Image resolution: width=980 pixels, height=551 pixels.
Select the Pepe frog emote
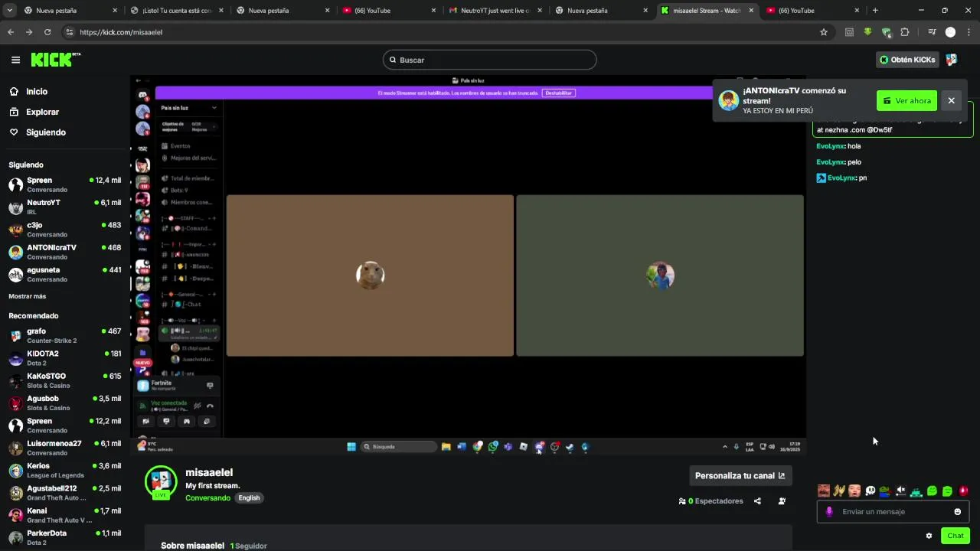point(885,491)
